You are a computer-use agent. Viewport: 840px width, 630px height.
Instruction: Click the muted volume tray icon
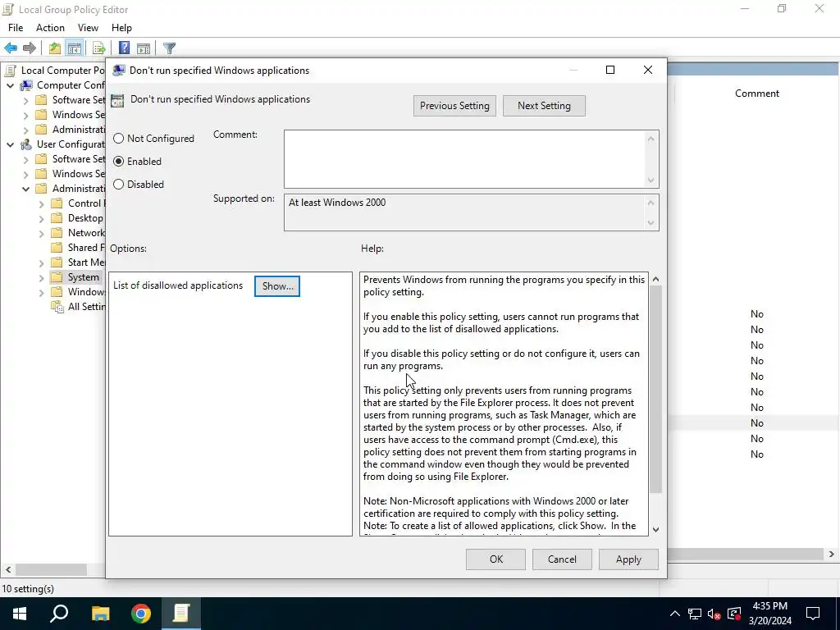(714, 614)
